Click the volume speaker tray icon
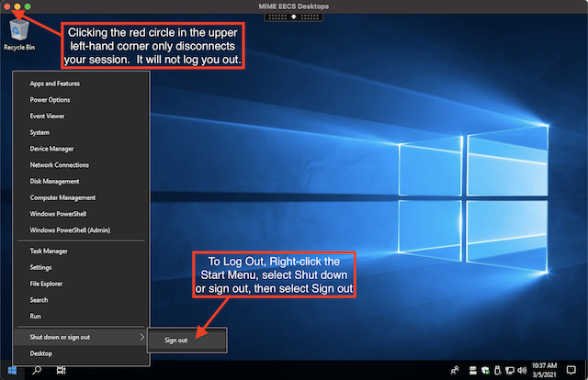 [x=522, y=370]
